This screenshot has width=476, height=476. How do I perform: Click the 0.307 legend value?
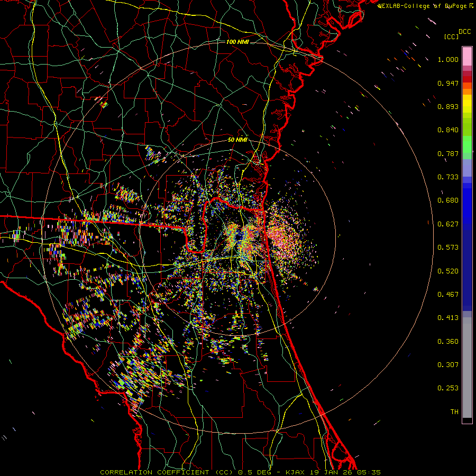(448, 365)
